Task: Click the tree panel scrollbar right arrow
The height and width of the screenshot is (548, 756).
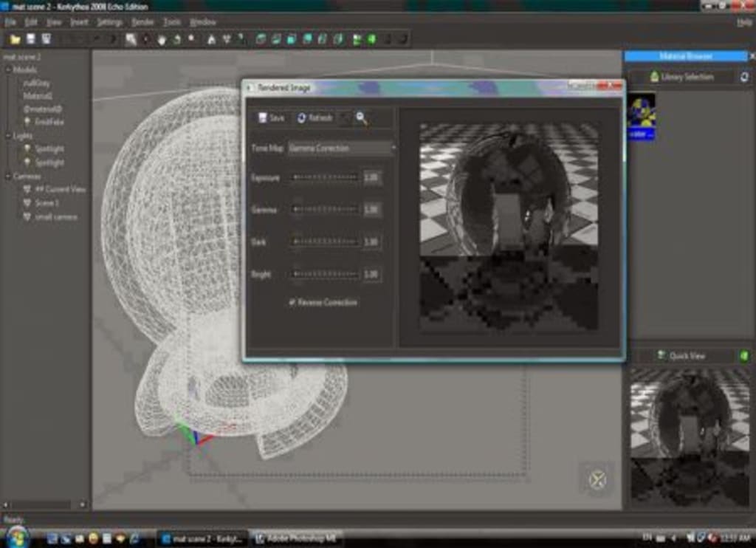Action: coord(83,504)
